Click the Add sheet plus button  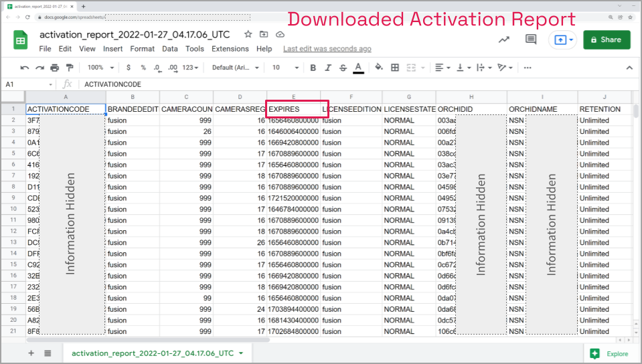(31, 353)
